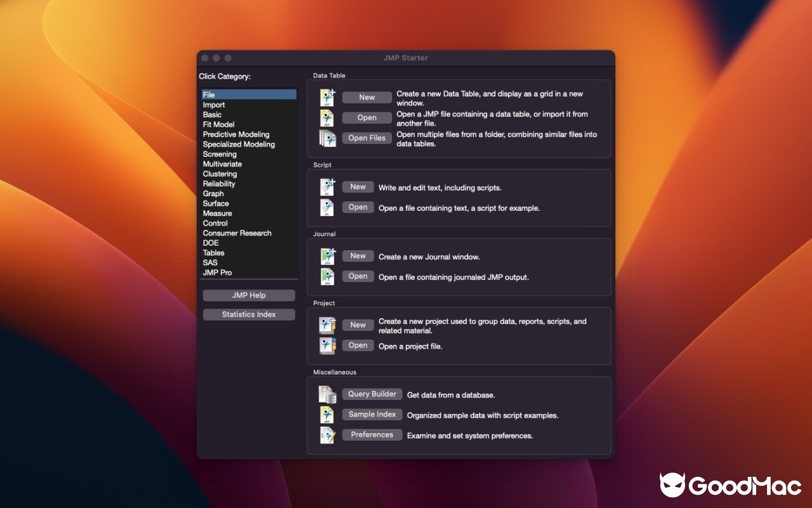Screen dimensions: 812x508
Task: Click the Open JMP data file icon
Action: tap(327, 117)
